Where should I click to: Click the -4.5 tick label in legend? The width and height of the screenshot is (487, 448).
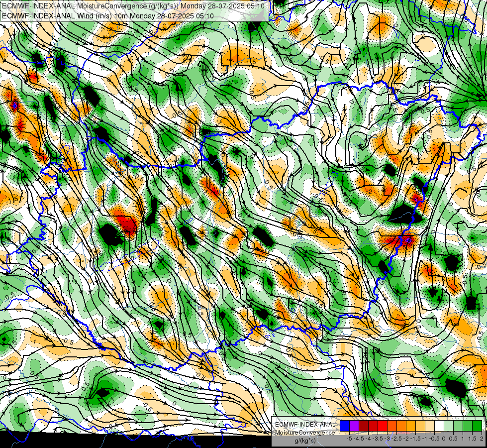(x=359, y=439)
